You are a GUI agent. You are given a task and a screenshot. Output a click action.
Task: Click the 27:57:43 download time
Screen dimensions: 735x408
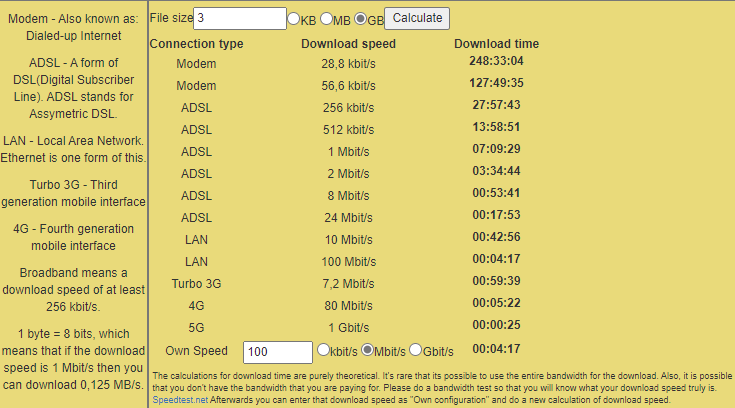coord(496,105)
